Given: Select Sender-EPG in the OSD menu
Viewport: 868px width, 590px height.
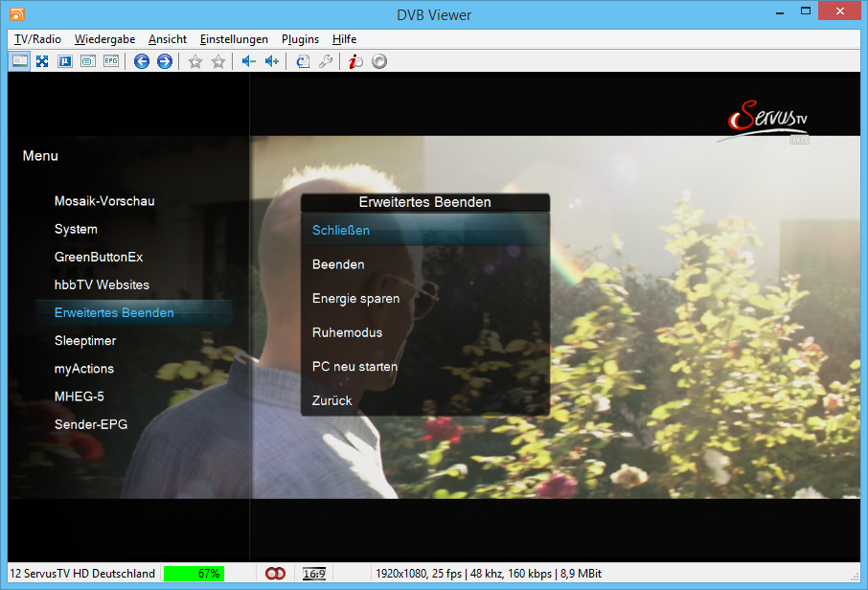Looking at the screenshot, I should pos(91,424).
